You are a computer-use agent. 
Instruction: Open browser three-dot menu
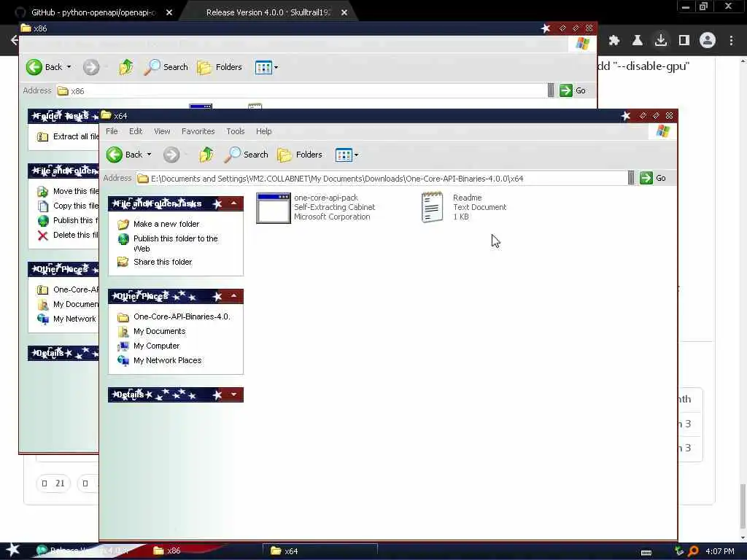[731, 41]
